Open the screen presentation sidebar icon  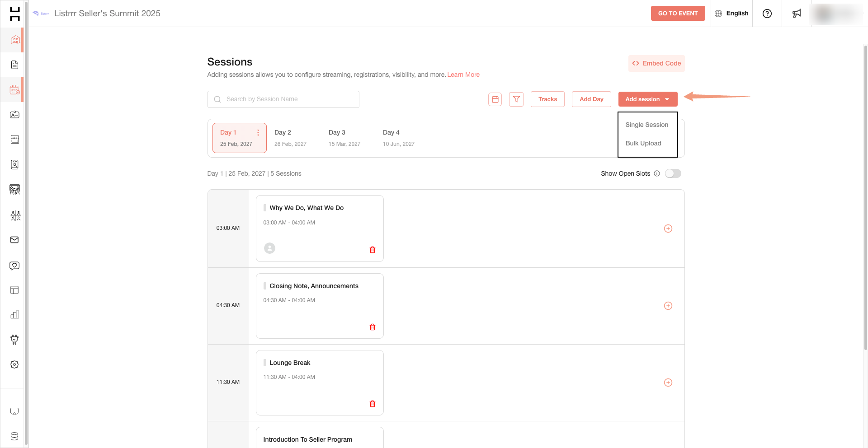pyautogui.click(x=15, y=411)
